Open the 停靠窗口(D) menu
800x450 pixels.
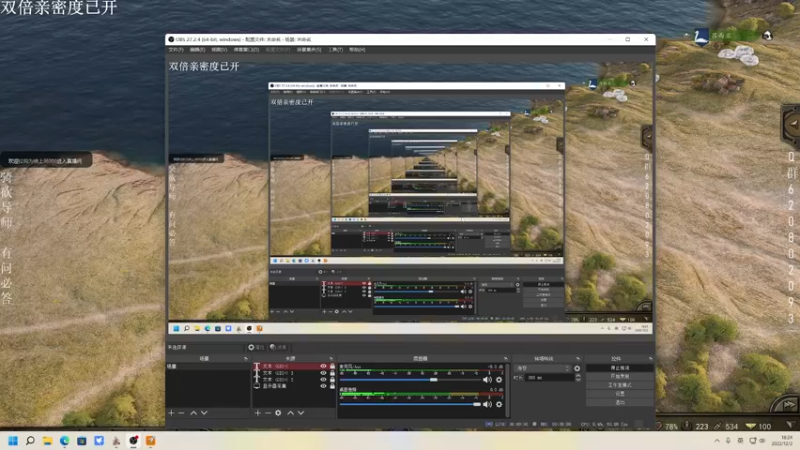246,50
